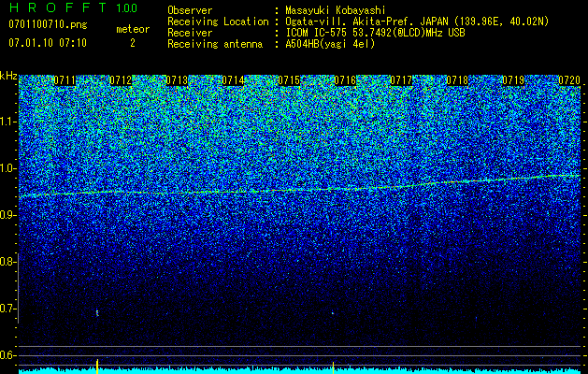Screen dimensions: 588x374
Task: Click the 0718 time marker
Action: coord(457,80)
